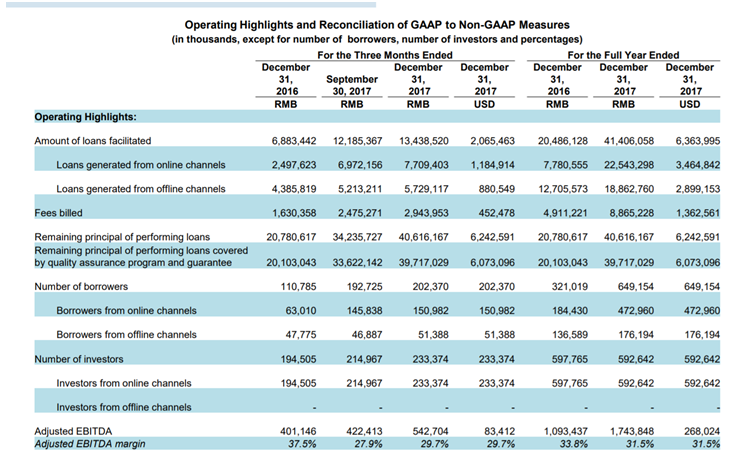Click cell 136,589
729x451 pixels.
pos(570,335)
